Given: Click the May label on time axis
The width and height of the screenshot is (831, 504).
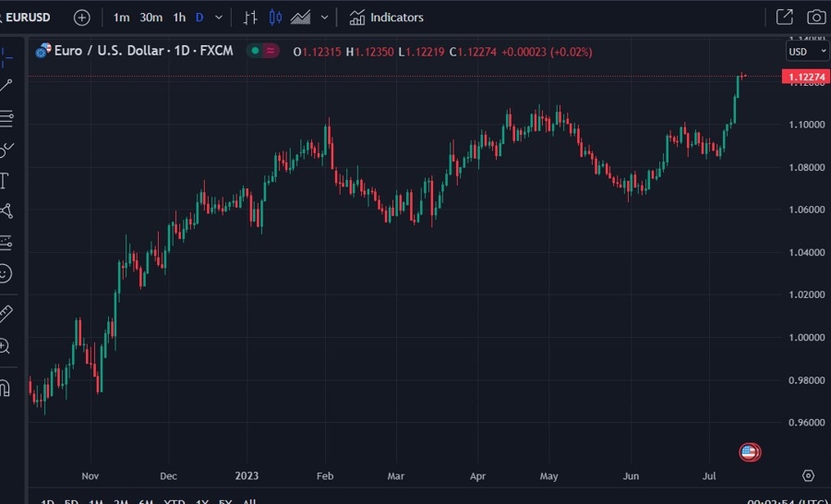Looking at the screenshot, I should pyautogui.click(x=549, y=476).
